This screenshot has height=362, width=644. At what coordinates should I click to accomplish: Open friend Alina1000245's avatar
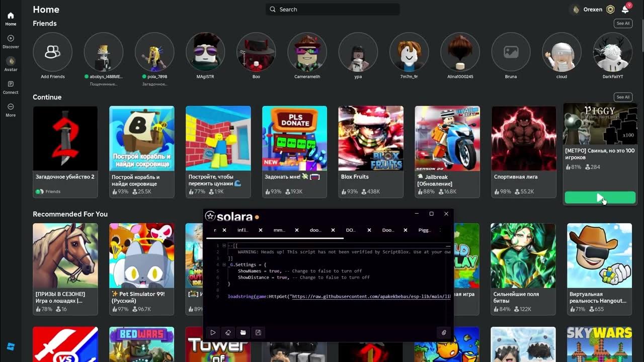click(460, 52)
